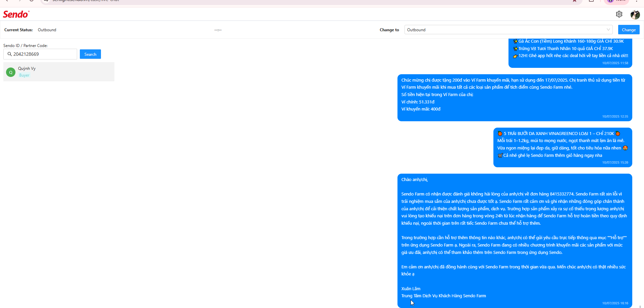Expand the Change to status dropdown arrow
The image size is (644, 308).
[608, 30]
